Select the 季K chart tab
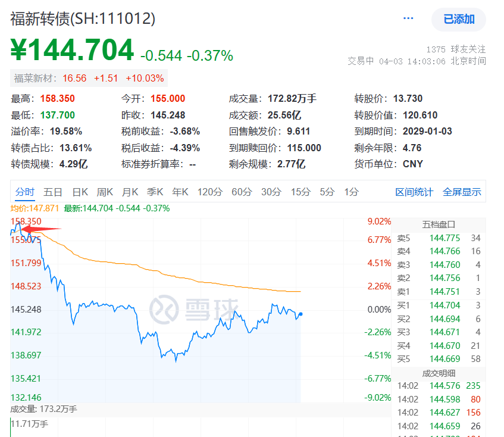504x437 pixels. (155, 192)
